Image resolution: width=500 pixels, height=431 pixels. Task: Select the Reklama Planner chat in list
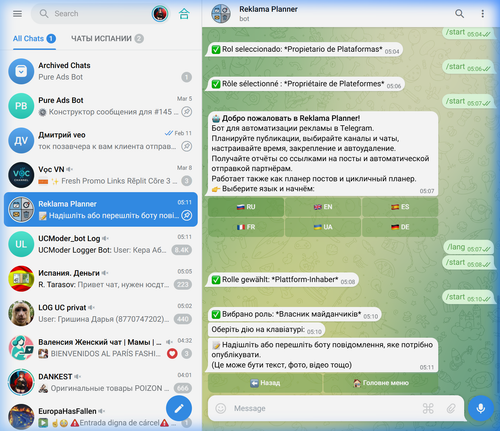pos(101,209)
